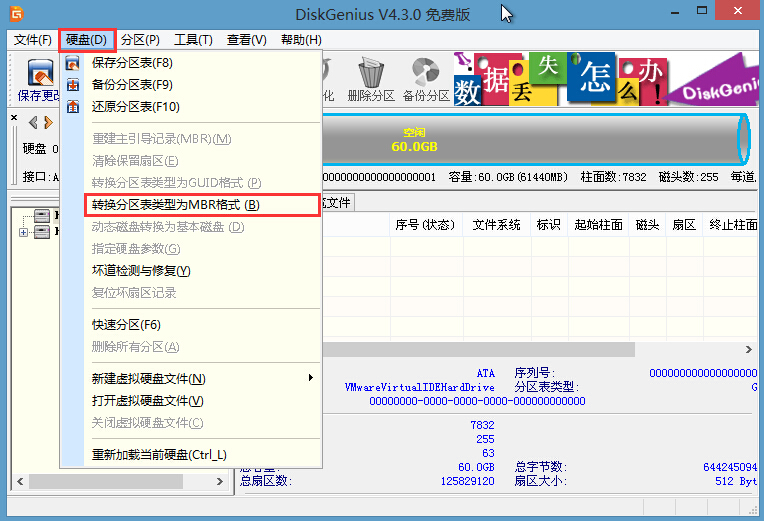
Task: Click the restore partition table icon in menu
Action: [x=72, y=107]
